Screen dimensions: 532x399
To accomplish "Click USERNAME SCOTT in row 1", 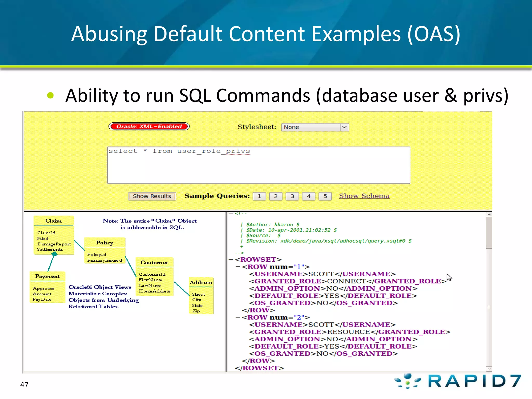I will tap(322, 274).
